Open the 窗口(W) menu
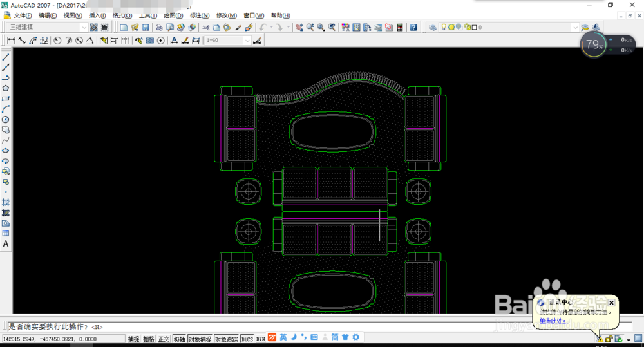 [x=254, y=15]
